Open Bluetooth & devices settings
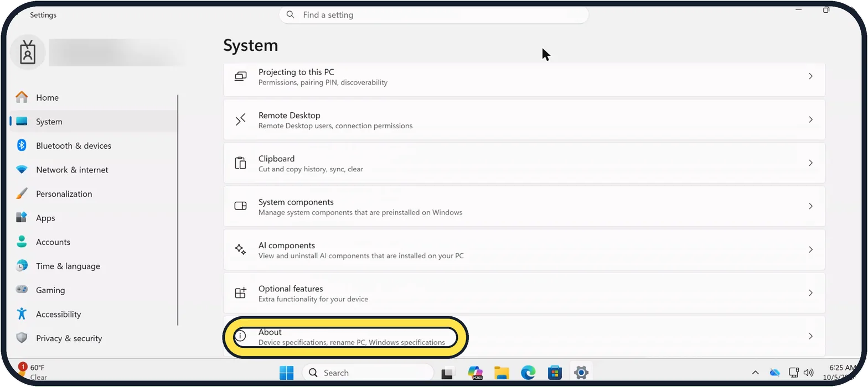 coord(93,145)
